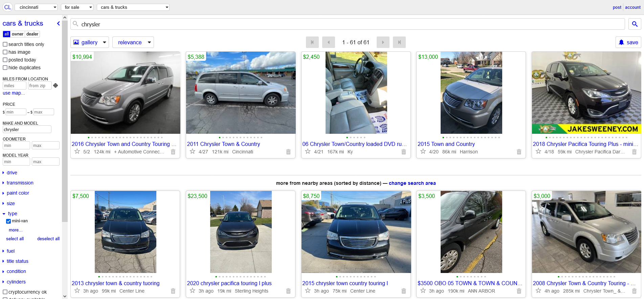Show more vehicle types
This screenshot has height=299, width=644.
pyautogui.click(x=16, y=230)
